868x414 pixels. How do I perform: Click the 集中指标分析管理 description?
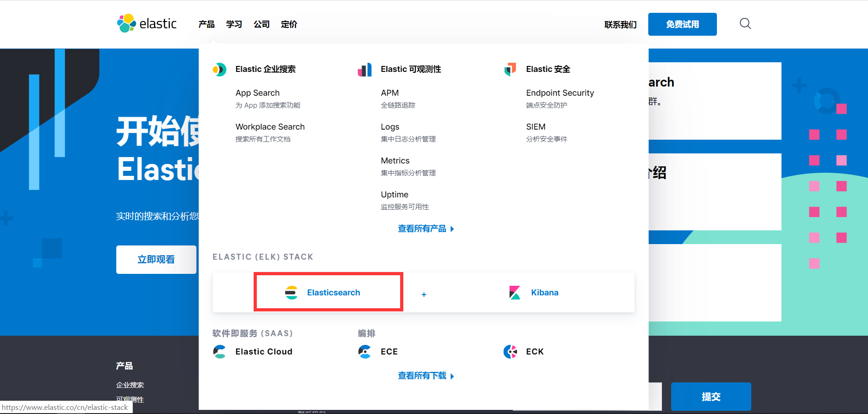click(x=408, y=173)
